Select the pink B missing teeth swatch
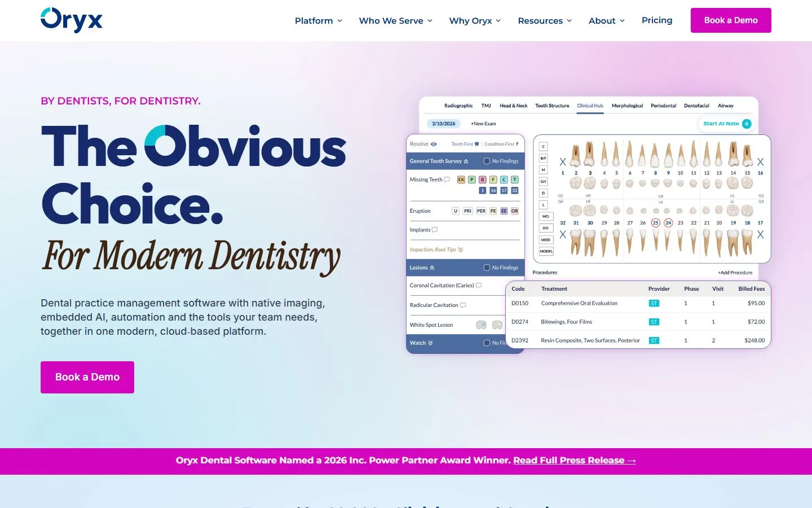The width and height of the screenshot is (812, 508). click(483, 179)
